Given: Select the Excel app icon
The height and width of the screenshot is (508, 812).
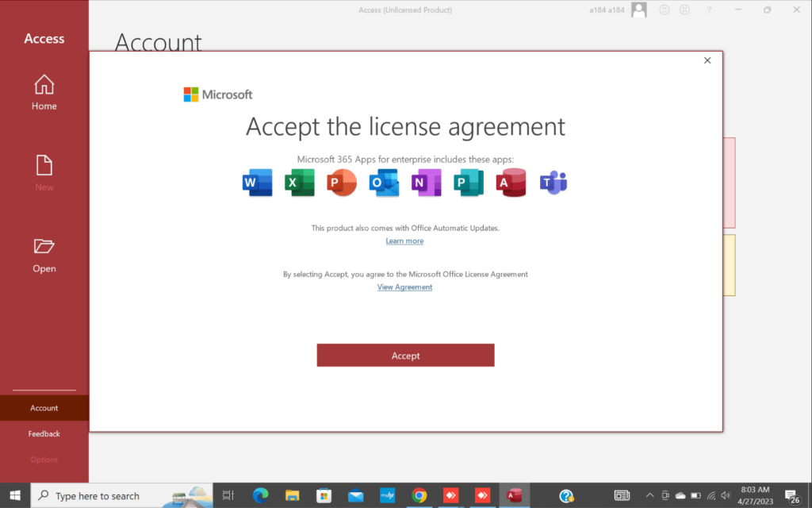Looking at the screenshot, I should (x=299, y=183).
